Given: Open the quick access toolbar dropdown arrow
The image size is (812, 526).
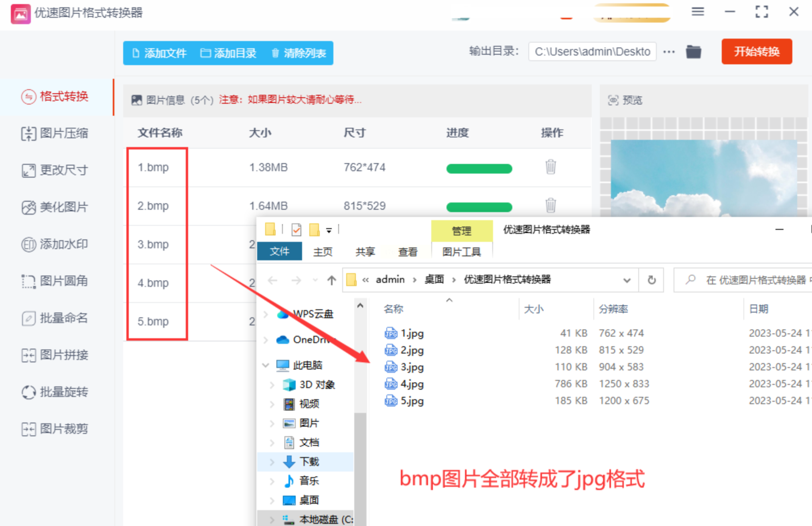Looking at the screenshot, I should pyautogui.click(x=329, y=230).
